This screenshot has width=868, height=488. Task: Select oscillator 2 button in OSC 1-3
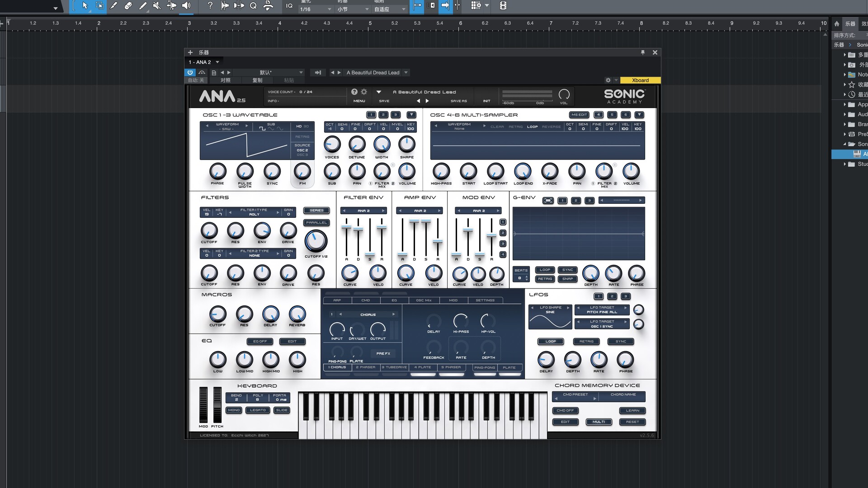coord(383,115)
